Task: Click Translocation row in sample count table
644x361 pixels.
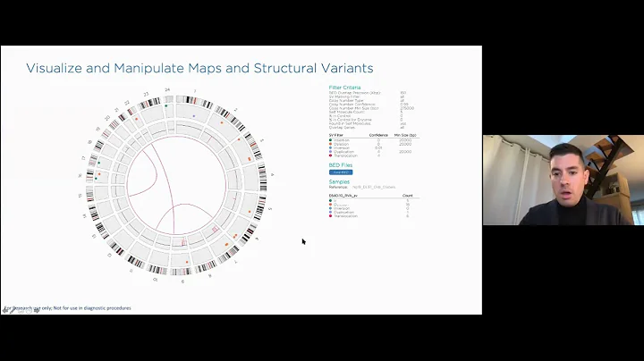Action: [x=374, y=216]
